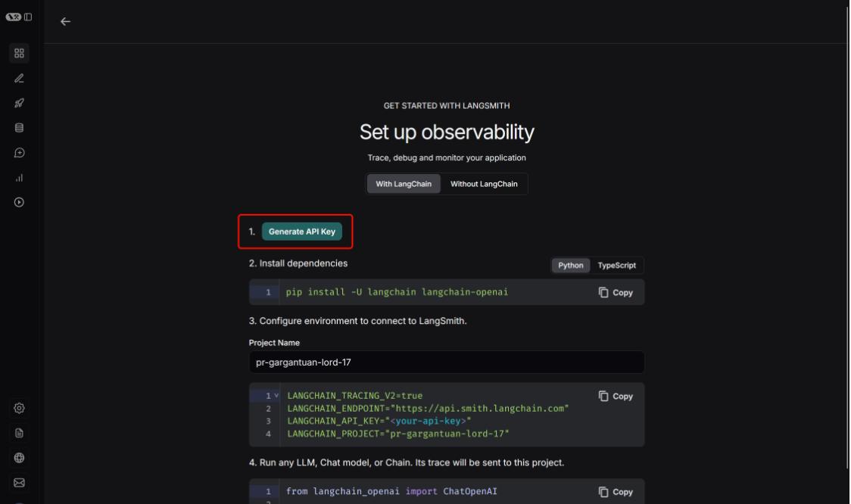
Task: Open the bar chart icon in sidebar
Action: coord(19,178)
